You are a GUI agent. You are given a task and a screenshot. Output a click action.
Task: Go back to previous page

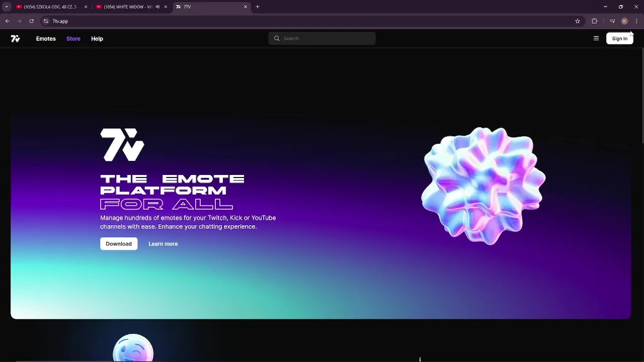[8, 21]
